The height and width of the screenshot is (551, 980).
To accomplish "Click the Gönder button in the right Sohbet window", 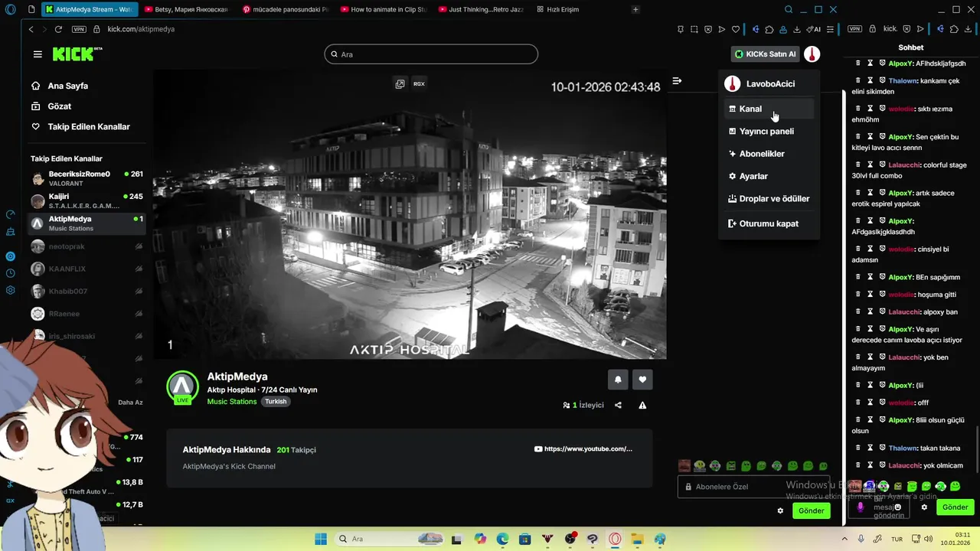I will pyautogui.click(x=955, y=507).
